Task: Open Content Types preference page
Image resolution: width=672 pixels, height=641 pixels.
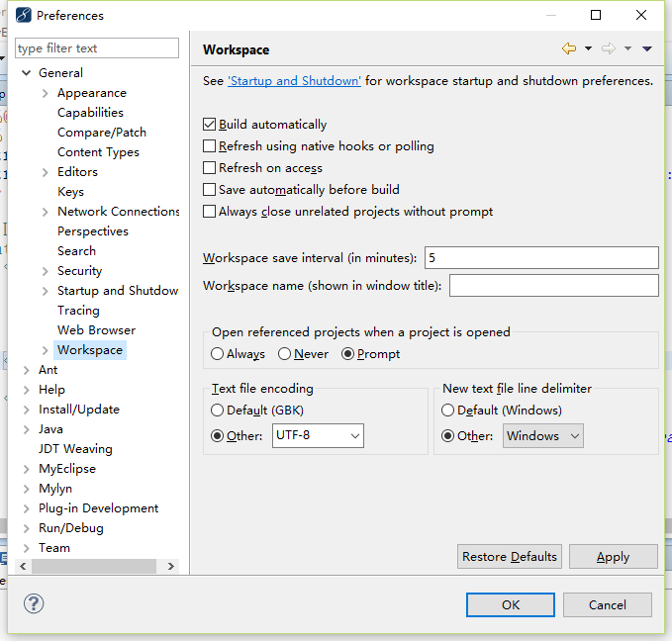Action: pyautogui.click(x=99, y=152)
